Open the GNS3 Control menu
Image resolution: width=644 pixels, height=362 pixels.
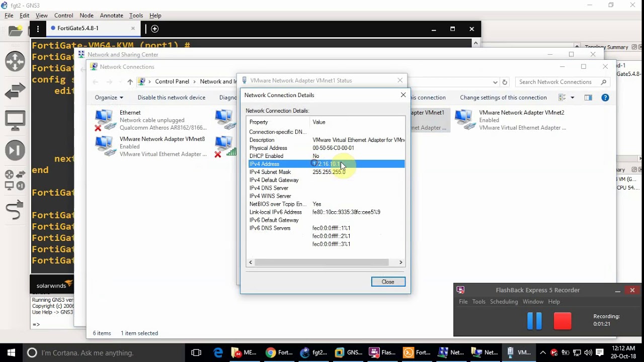click(x=64, y=16)
